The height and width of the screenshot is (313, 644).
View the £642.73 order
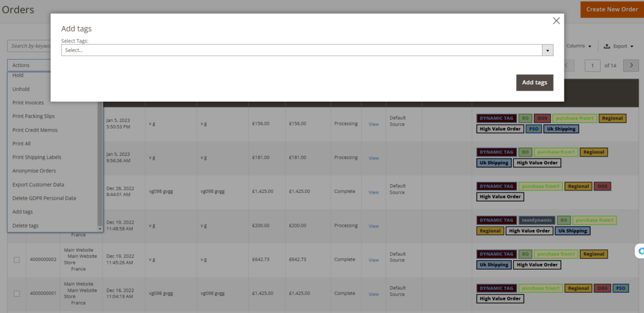(374, 260)
